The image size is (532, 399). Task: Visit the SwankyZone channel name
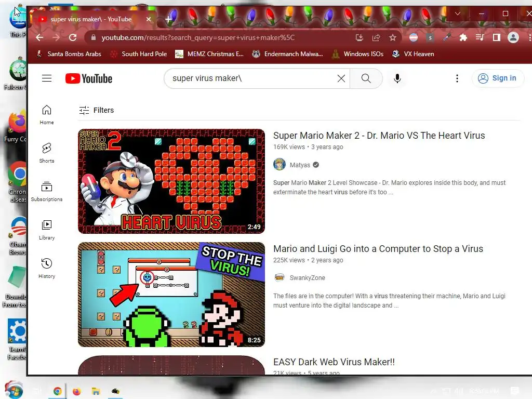[x=308, y=278]
